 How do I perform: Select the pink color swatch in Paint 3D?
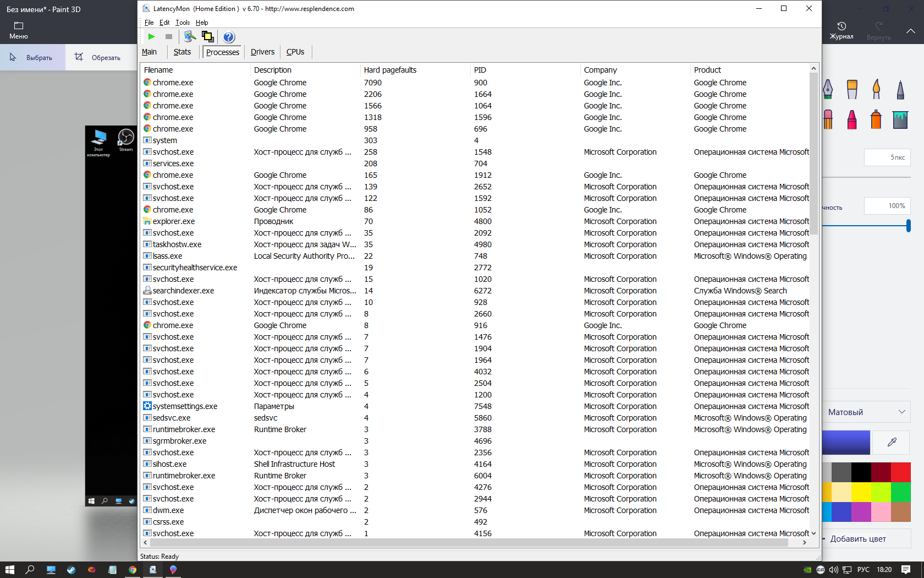[881, 512]
